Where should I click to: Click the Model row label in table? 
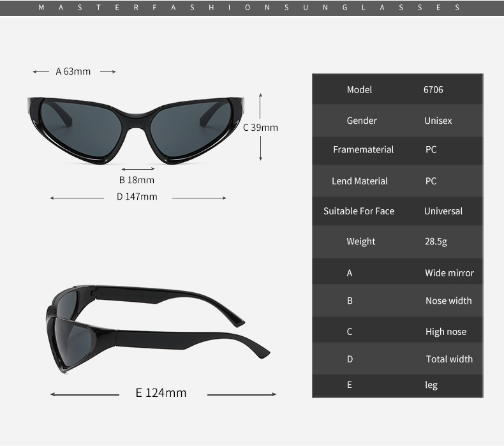359,89
